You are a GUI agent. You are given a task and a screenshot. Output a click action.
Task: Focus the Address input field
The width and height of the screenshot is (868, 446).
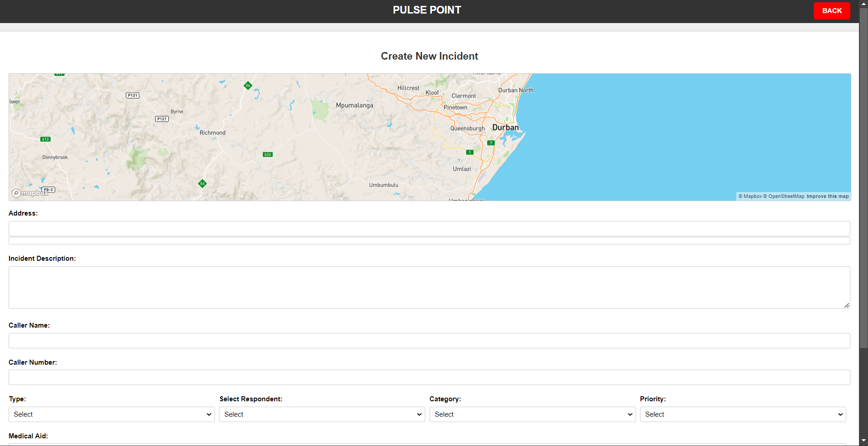pyautogui.click(x=429, y=229)
